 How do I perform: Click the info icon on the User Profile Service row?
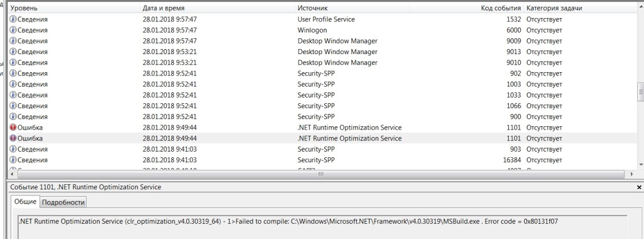(x=13, y=20)
